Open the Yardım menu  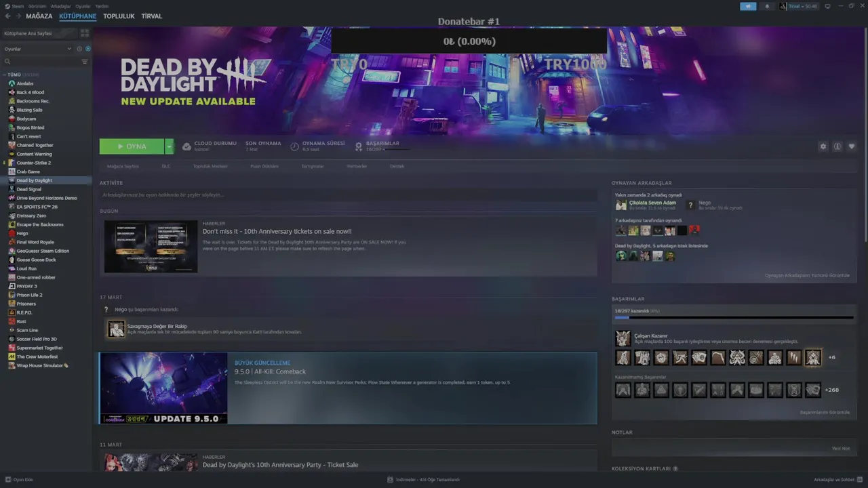tap(102, 6)
